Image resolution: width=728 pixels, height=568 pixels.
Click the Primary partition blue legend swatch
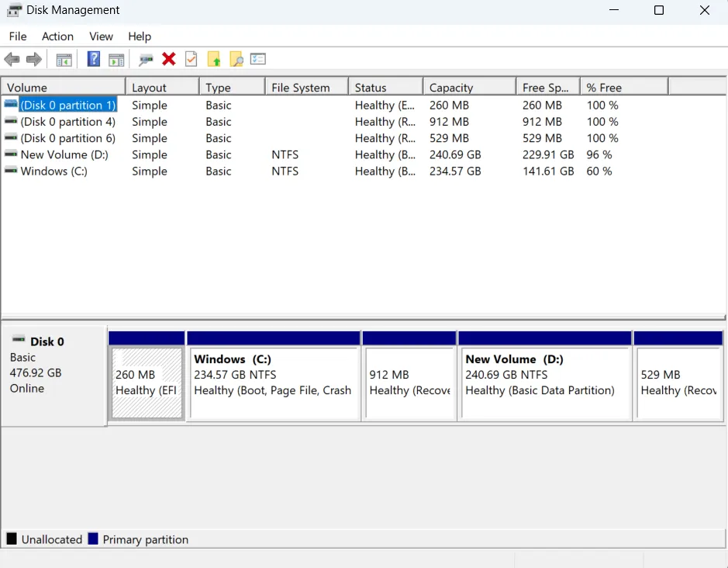point(93,539)
